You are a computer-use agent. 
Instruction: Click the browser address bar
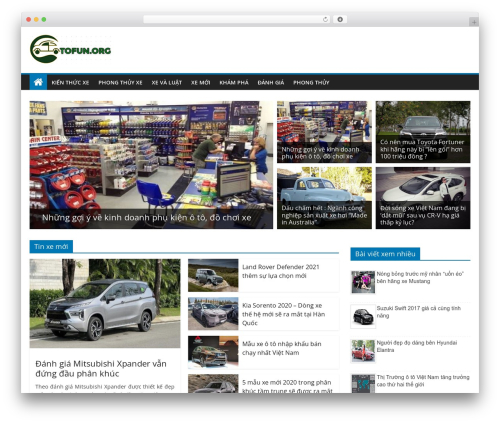pos(237,19)
